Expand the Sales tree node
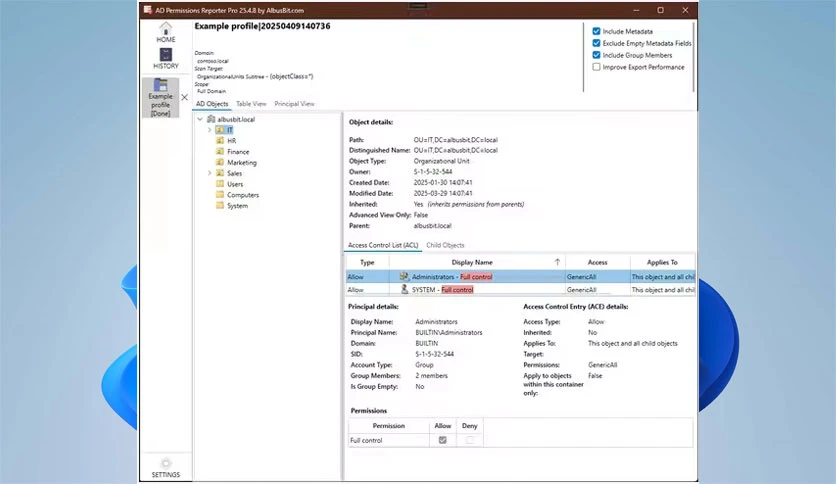836x484 pixels. 210,173
